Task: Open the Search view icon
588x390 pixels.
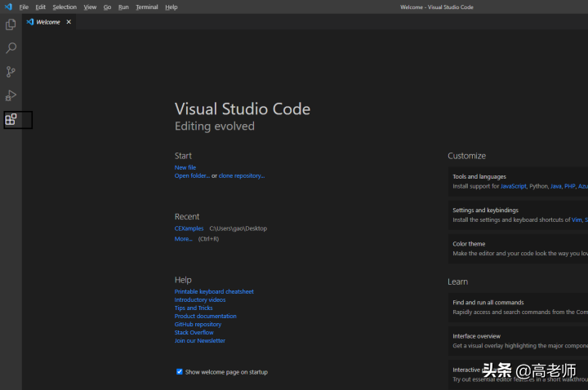Action: [x=11, y=48]
